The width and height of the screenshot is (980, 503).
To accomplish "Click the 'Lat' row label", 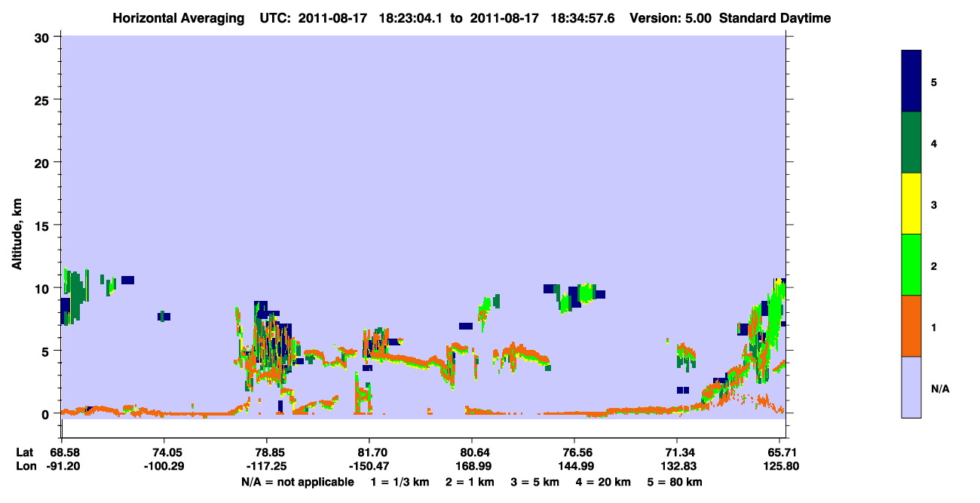I will (24, 452).
